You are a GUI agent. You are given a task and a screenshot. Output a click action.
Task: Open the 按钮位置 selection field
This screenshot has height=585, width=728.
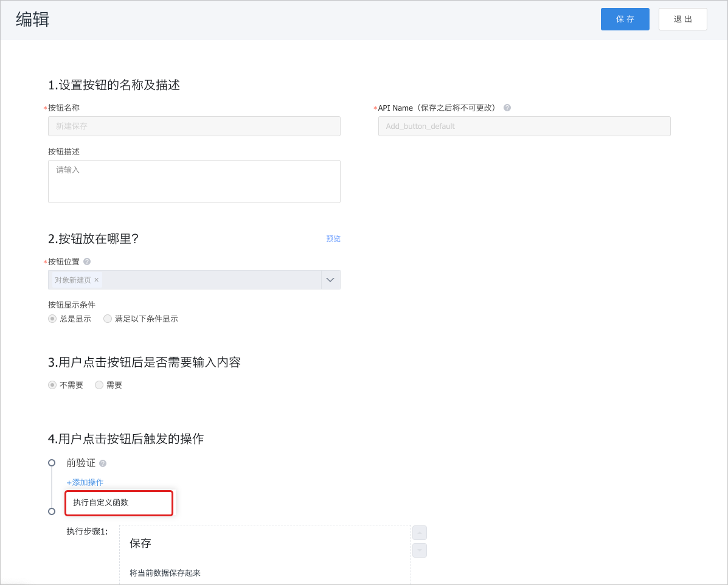(207, 280)
